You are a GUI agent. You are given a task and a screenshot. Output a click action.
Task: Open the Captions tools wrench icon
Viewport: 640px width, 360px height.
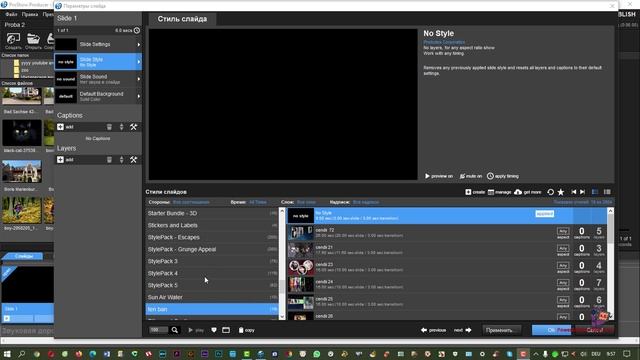(133, 127)
